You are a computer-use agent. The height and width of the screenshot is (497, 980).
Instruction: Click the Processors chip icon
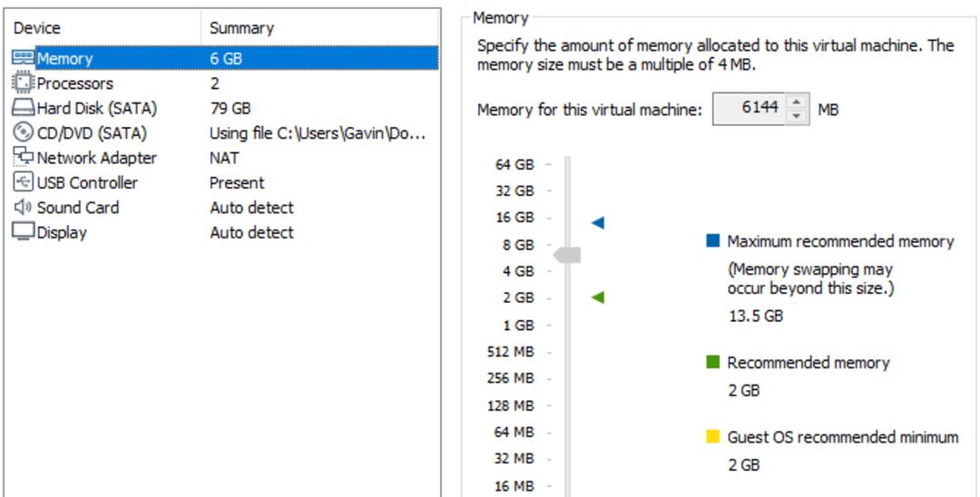(x=24, y=83)
